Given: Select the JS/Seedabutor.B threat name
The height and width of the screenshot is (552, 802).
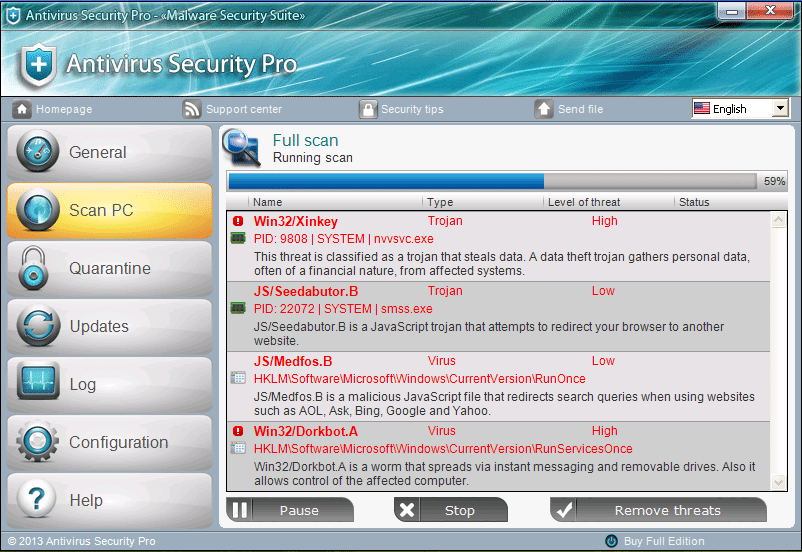Looking at the screenshot, I should pyautogui.click(x=306, y=291).
